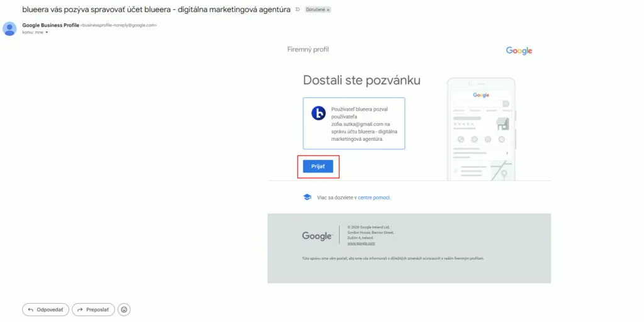The width and height of the screenshot is (644, 322).
Task: Click the 'Dostali ste pozvánku' heading
Action: click(x=362, y=80)
